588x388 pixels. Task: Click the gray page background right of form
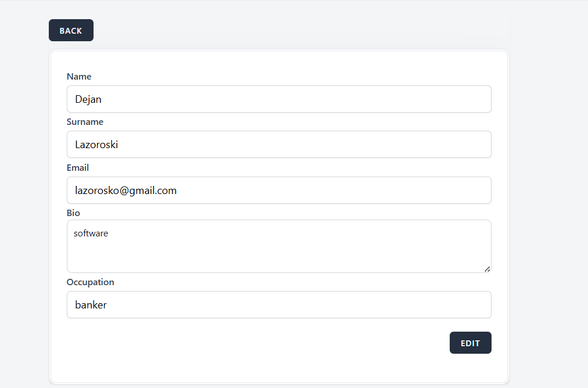(x=549, y=203)
